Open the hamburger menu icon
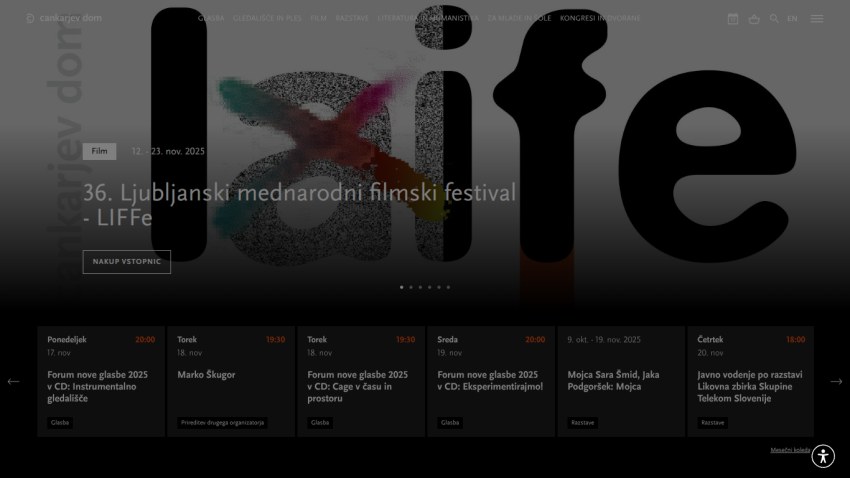The image size is (850, 478). (x=817, y=19)
